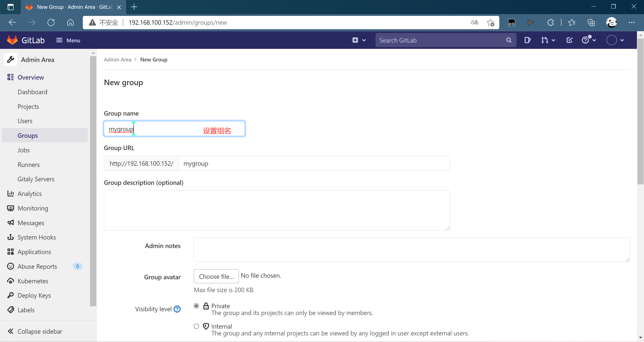Viewport: 644px width, 342px height.
Task: Select the Internal visibility radio button
Action: click(x=196, y=326)
